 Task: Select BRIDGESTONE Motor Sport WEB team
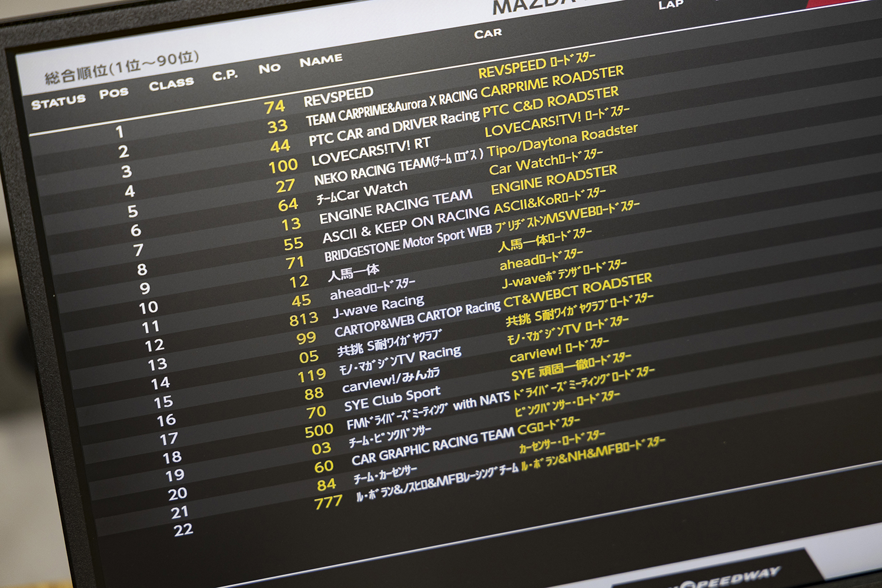coord(408,243)
